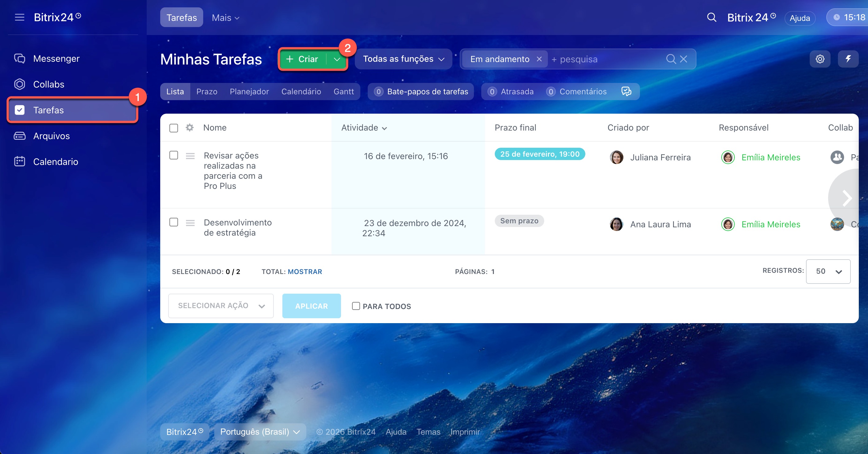Open task settings gear icon
This screenshot has height=454, width=868.
(820, 59)
